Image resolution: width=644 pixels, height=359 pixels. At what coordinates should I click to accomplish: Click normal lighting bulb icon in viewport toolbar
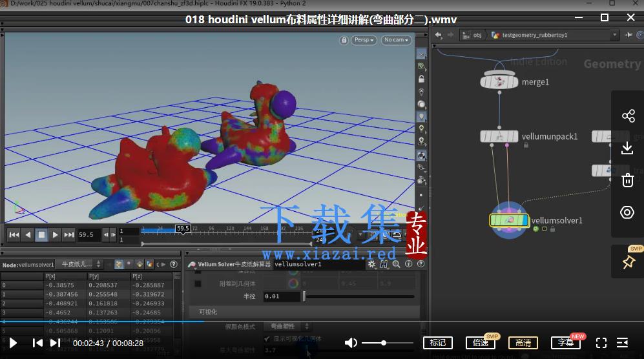[421, 129]
